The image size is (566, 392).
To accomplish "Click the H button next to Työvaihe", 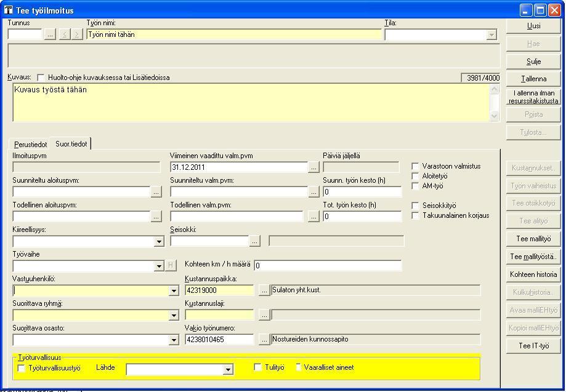I will click(x=171, y=266).
